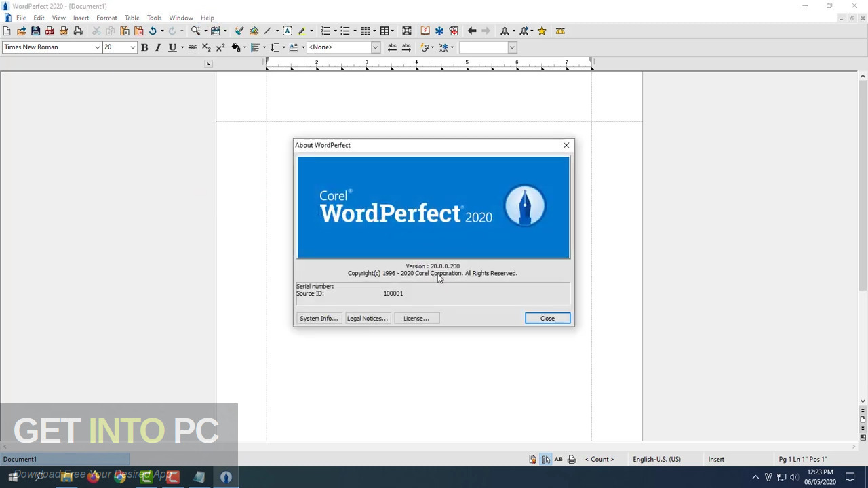Click the status bar printer icon

[572, 459]
